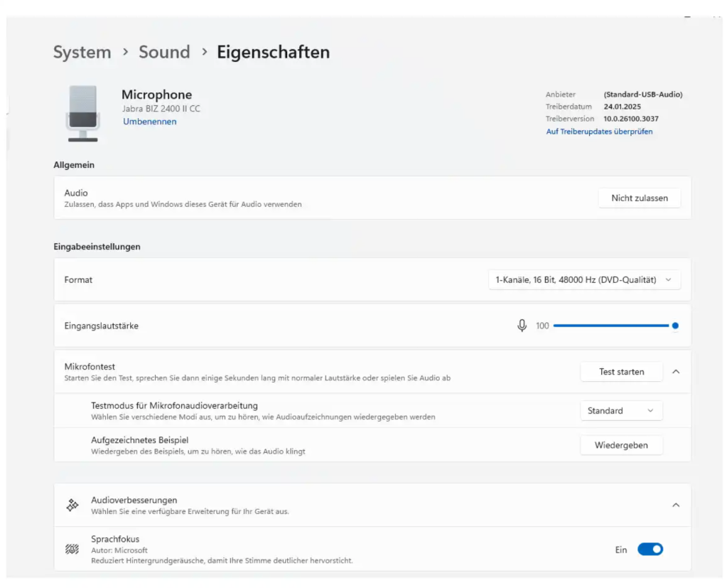Image resolution: width=727 pixels, height=588 pixels.
Task: Click the Audioverbesserungen enhancement icon
Action: coord(72,505)
